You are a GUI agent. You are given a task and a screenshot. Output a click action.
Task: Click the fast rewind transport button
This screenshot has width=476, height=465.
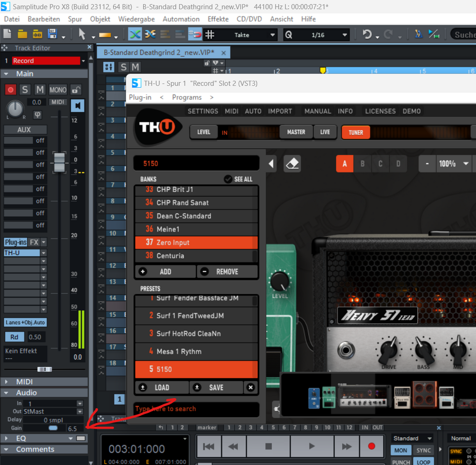point(233,446)
